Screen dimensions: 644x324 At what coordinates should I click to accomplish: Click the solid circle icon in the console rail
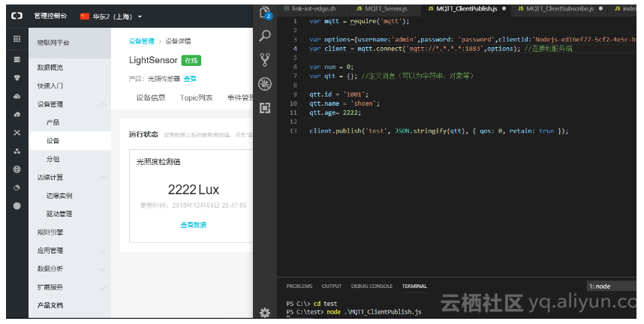[x=17, y=205]
